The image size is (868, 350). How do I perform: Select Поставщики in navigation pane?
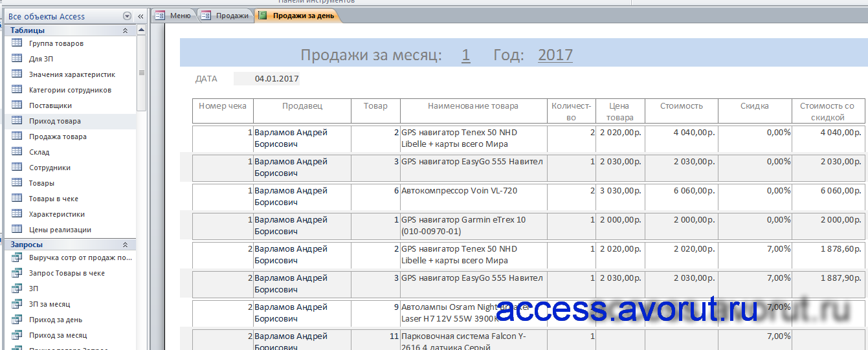click(50, 105)
